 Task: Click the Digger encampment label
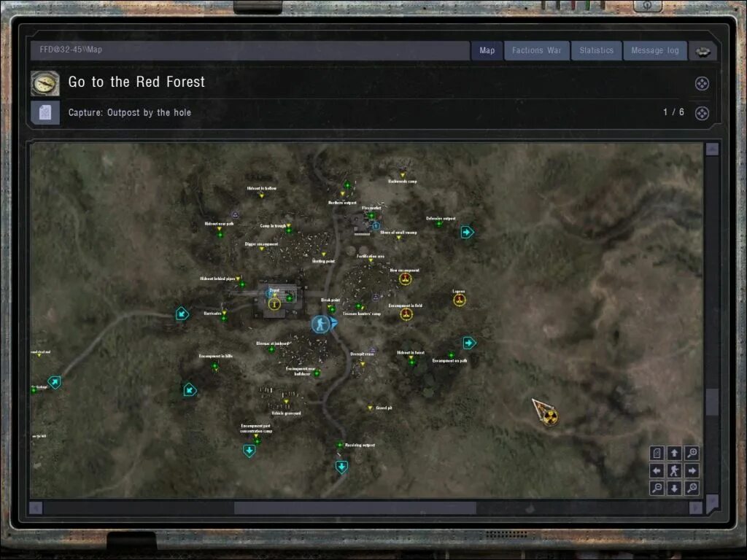pos(262,244)
